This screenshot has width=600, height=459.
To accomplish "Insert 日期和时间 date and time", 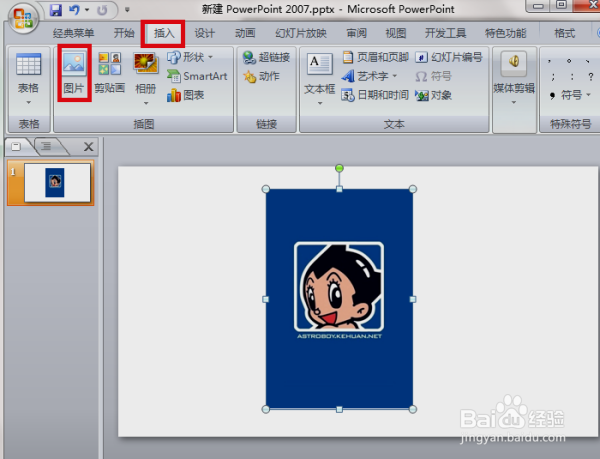I will (375, 95).
